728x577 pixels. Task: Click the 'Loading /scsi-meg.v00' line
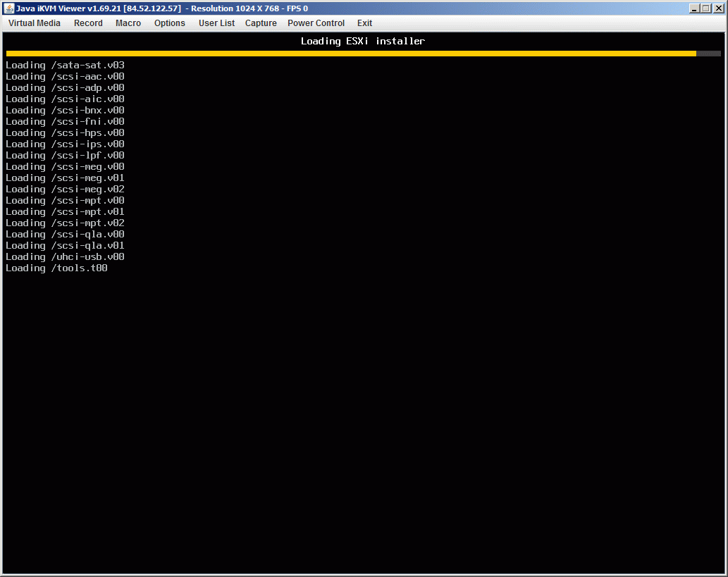point(65,167)
